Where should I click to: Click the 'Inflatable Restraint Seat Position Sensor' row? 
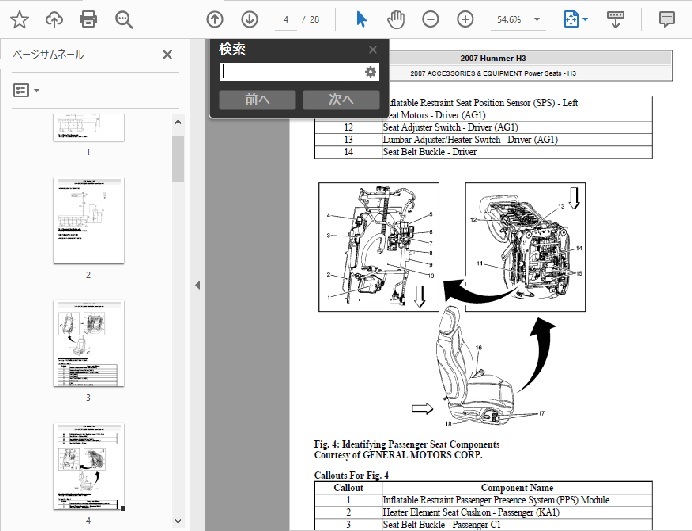click(x=520, y=103)
